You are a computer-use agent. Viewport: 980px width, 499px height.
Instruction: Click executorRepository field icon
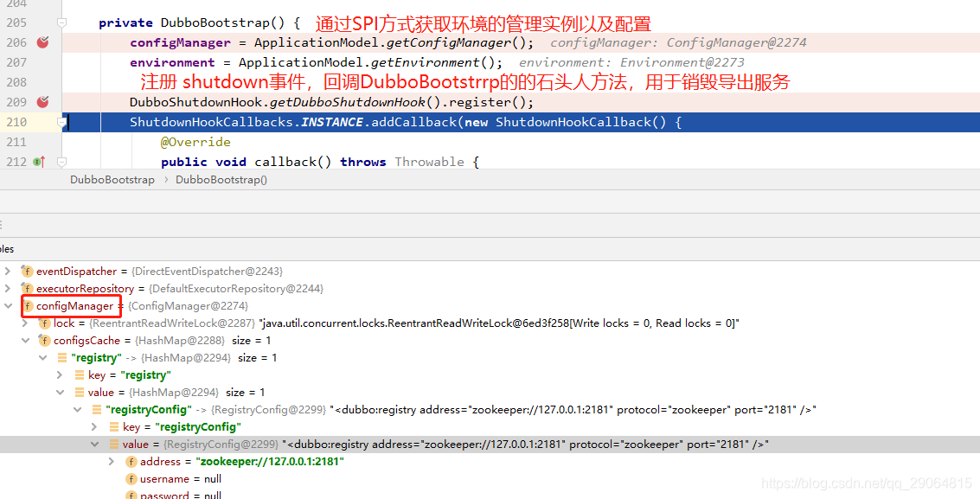27,289
